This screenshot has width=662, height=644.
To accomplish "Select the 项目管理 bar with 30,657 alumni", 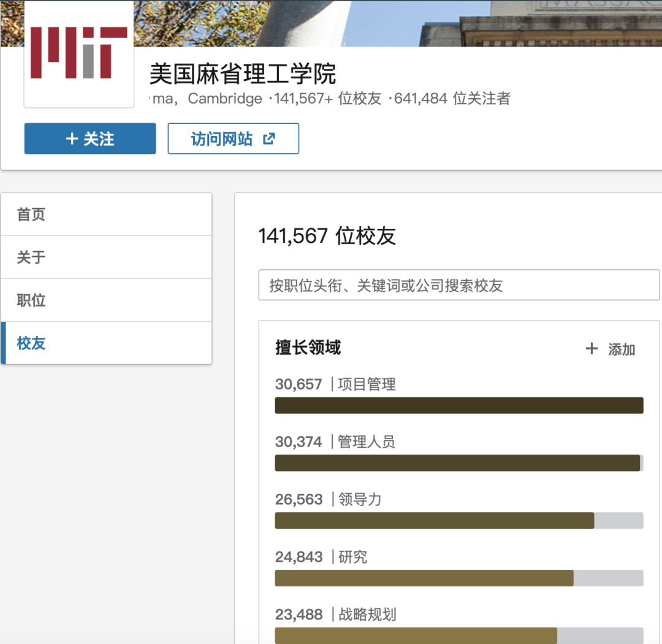I will [x=459, y=405].
